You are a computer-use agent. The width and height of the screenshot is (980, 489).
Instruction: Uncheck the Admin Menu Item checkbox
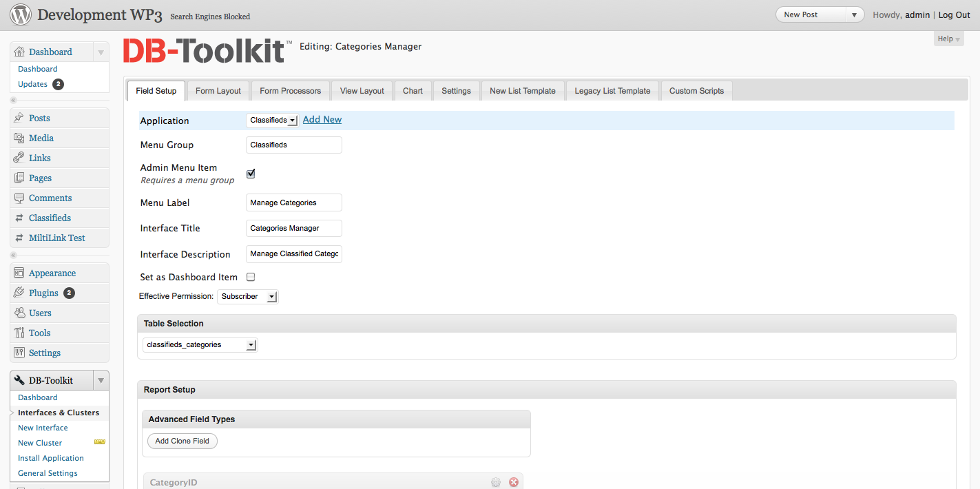[x=251, y=174]
